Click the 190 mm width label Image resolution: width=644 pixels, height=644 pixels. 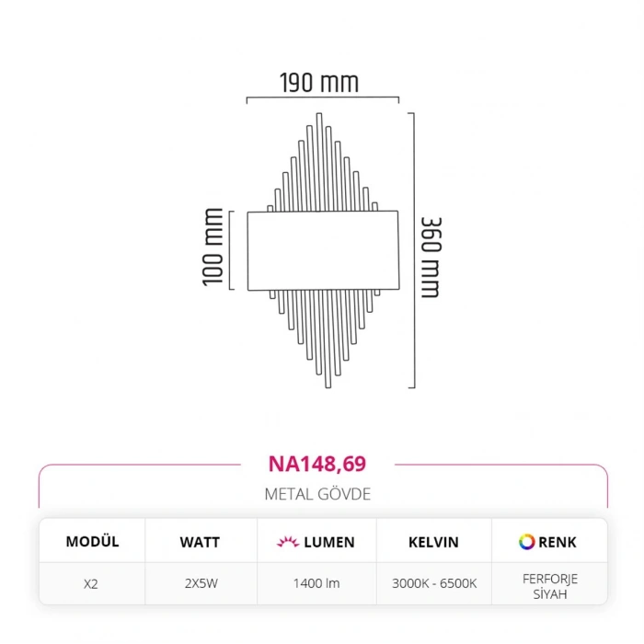point(319,83)
